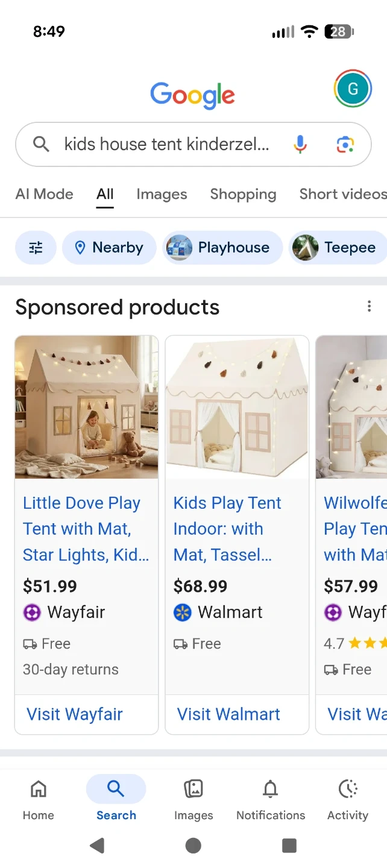The image size is (387, 868).
Task: Switch to AI Mode tab
Action: click(44, 194)
